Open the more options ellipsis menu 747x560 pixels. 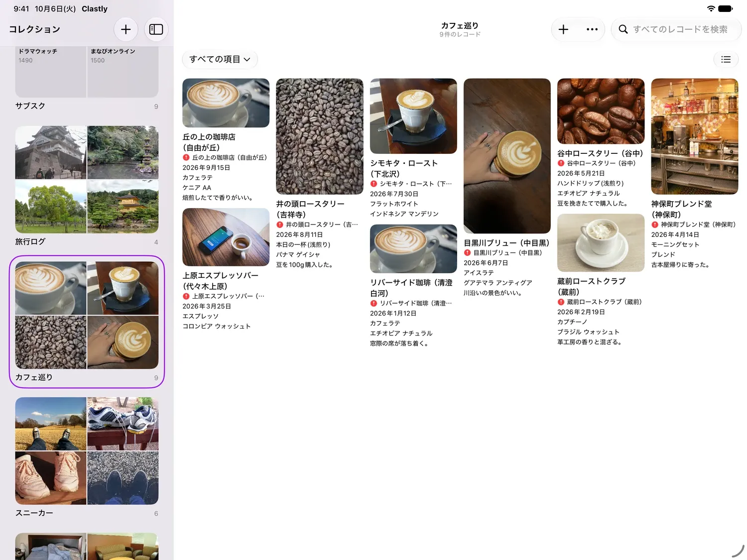pyautogui.click(x=592, y=29)
